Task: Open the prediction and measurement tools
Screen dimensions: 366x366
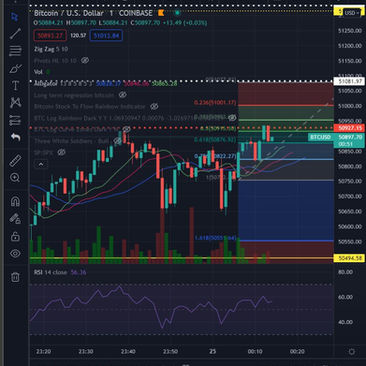Action: pyautogui.click(x=15, y=120)
